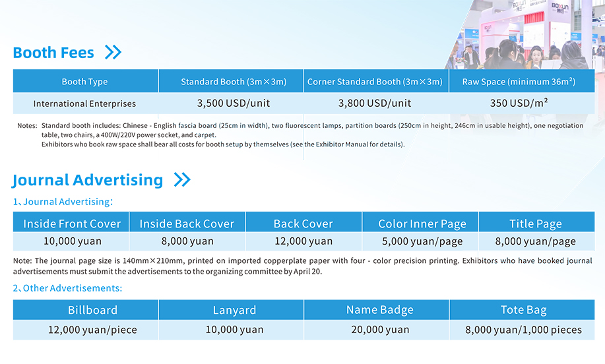The height and width of the screenshot is (364, 605).
Task: Select the 3,500 USD/unit price cell
Action: point(234,104)
